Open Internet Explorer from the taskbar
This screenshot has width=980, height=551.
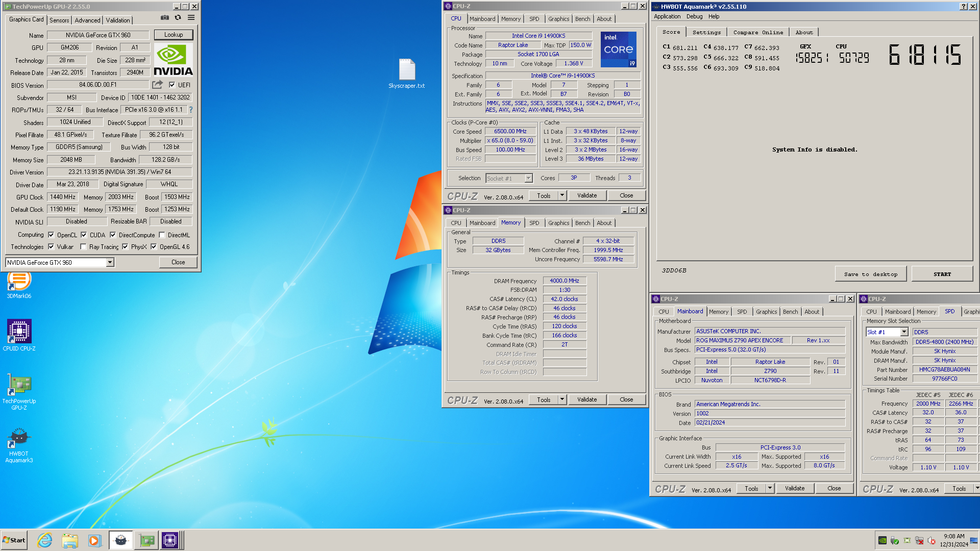[45, 540]
